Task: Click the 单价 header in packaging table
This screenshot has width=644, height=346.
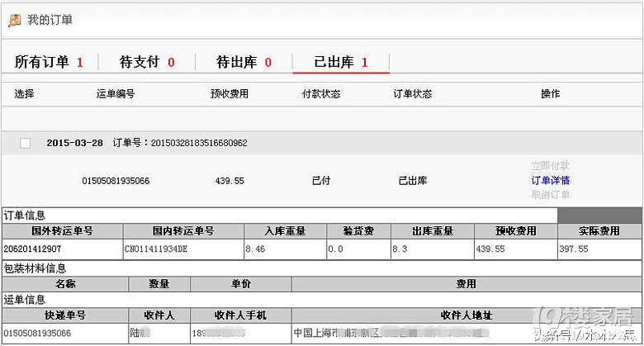Action: tap(241, 284)
